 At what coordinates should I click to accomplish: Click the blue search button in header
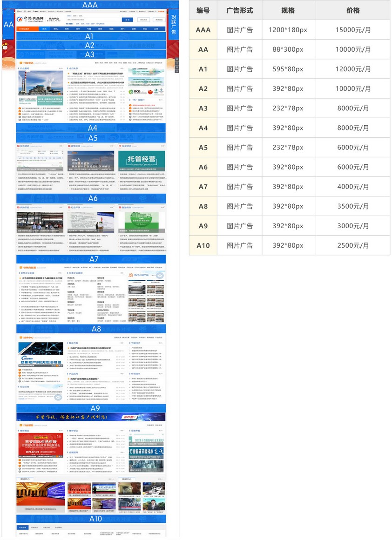coord(127,20)
